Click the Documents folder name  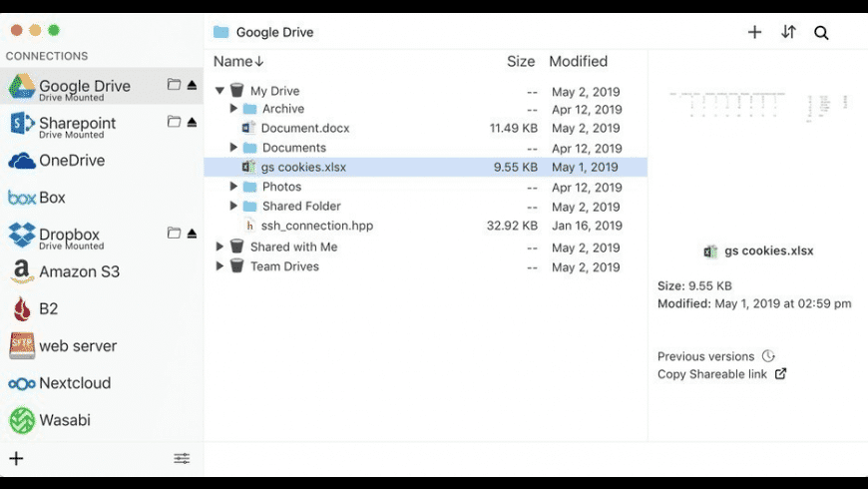pos(294,148)
